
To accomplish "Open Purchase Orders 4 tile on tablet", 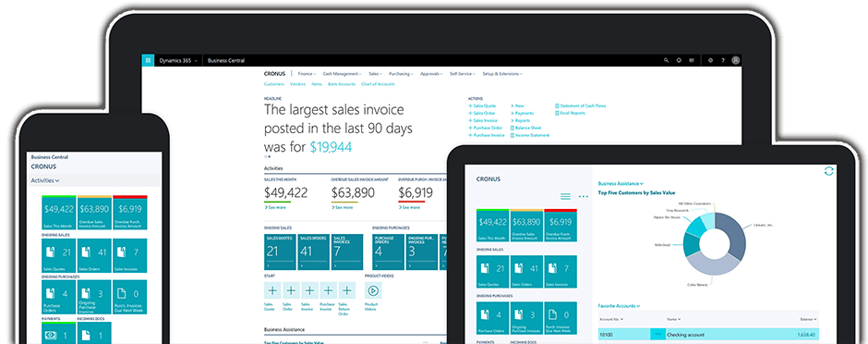I will pyautogui.click(x=492, y=318).
